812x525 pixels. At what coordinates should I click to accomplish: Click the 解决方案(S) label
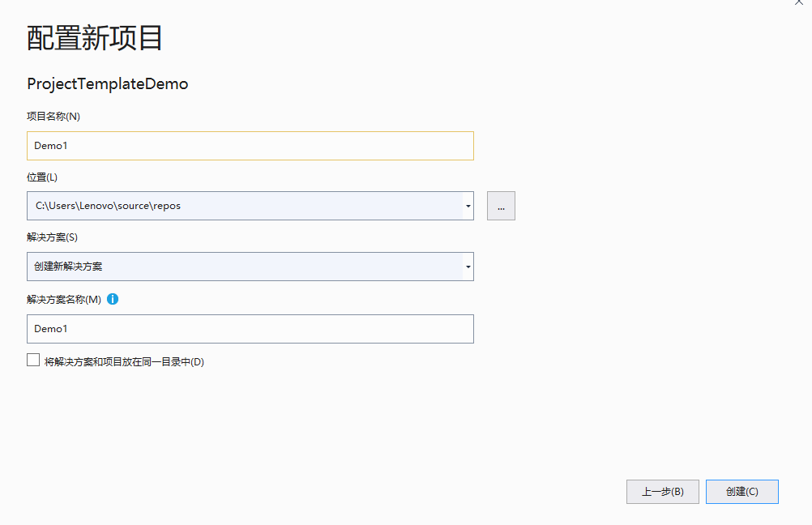[53, 237]
